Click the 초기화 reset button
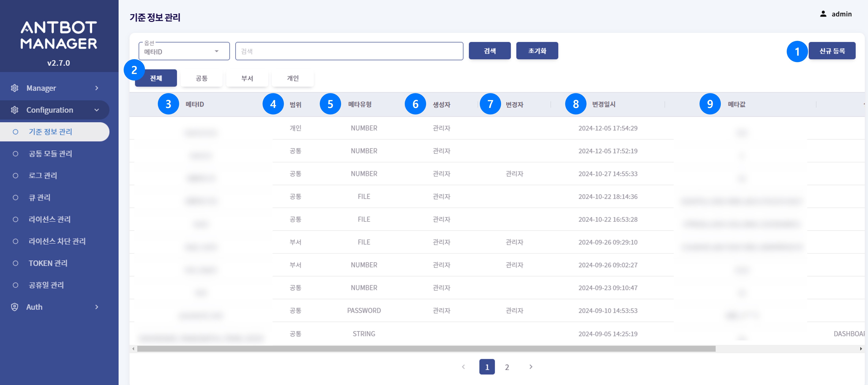 point(537,51)
